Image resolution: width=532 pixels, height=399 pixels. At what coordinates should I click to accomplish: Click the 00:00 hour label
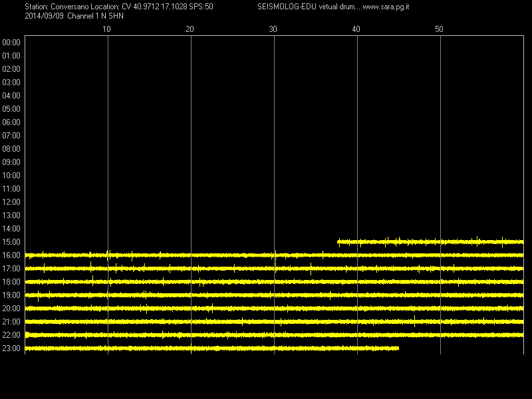11,43
